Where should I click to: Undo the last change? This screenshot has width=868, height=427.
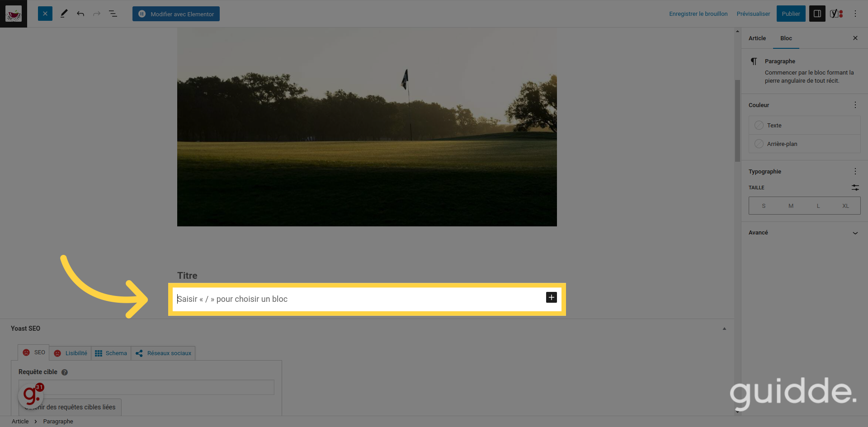[80, 14]
